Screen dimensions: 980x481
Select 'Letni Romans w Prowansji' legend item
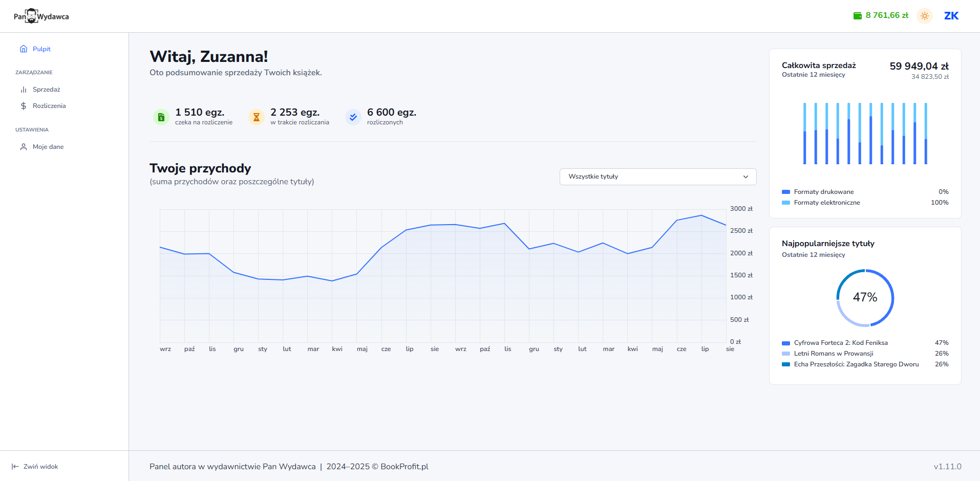click(833, 354)
